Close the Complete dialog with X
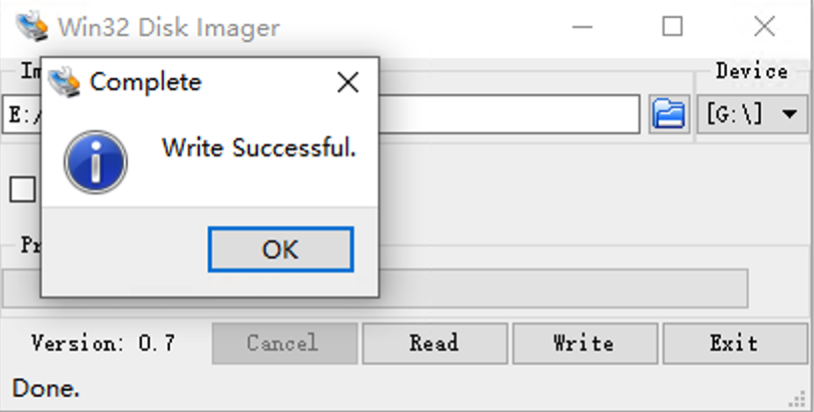Viewport: 814px width, 412px height. [348, 82]
